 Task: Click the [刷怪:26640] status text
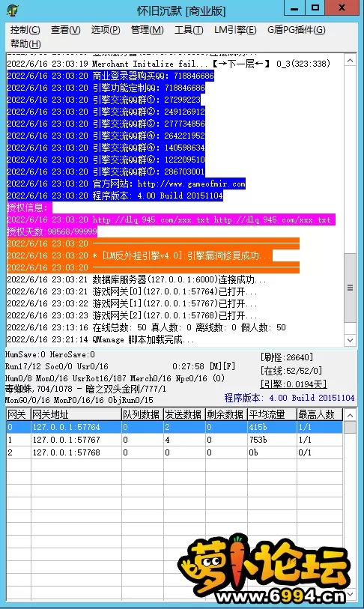287,357
